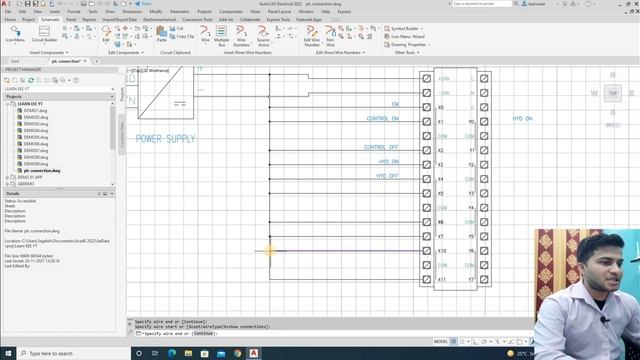Select DEMO05.dwg in the project tree
This screenshot has height=360, width=640.
(x=36, y=137)
